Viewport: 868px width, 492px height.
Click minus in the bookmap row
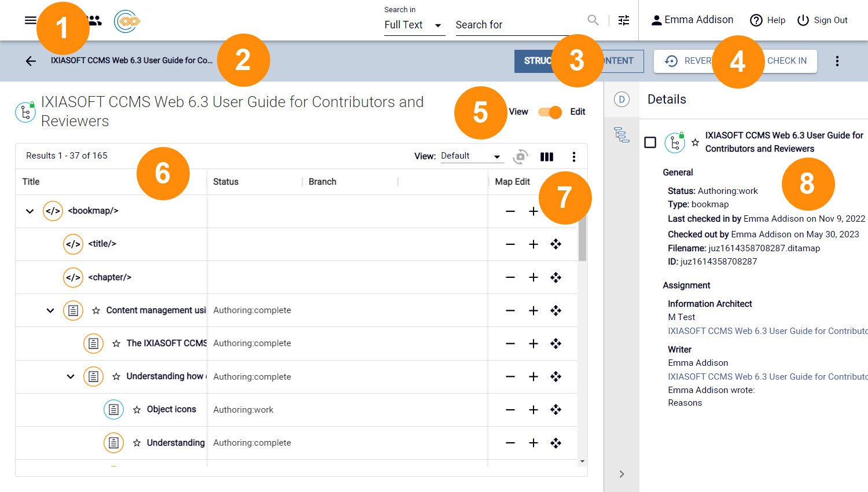510,211
